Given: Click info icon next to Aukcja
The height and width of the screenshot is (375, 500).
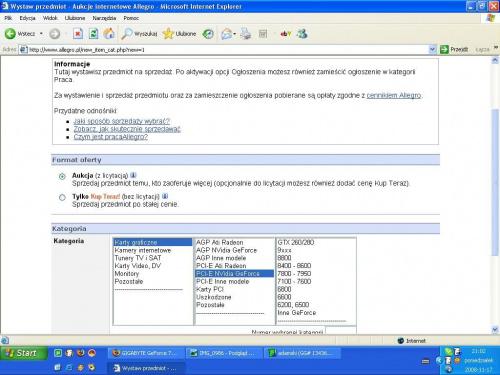Looking at the screenshot, I should (133, 175).
